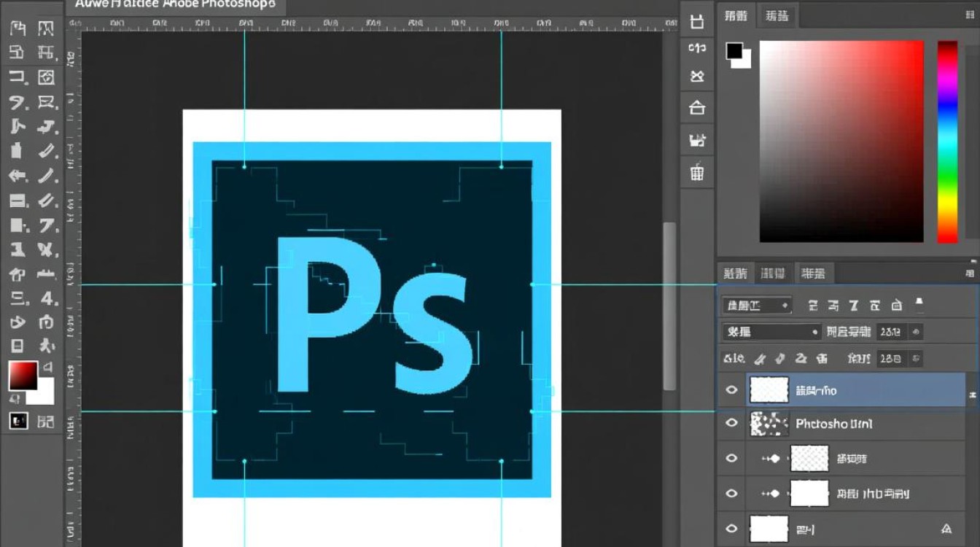980x547 pixels.
Task: Select the first tab of the color panel
Action: click(736, 15)
